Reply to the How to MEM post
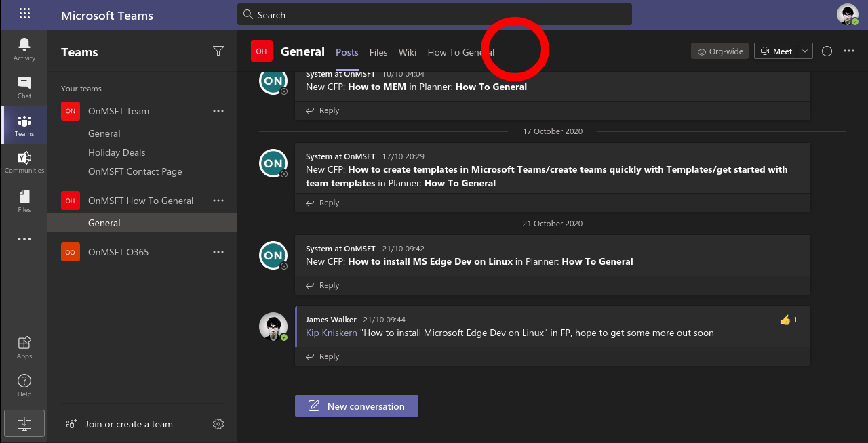This screenshot has height=443, width=868. (322, 110)
